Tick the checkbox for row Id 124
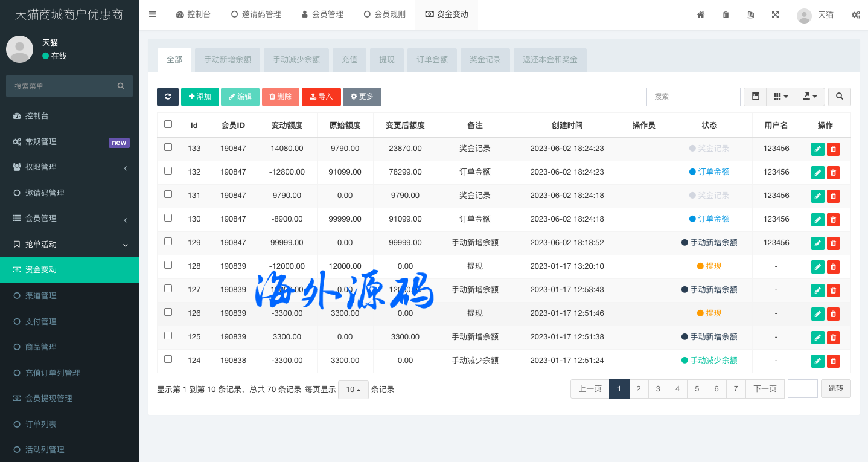 168,359
